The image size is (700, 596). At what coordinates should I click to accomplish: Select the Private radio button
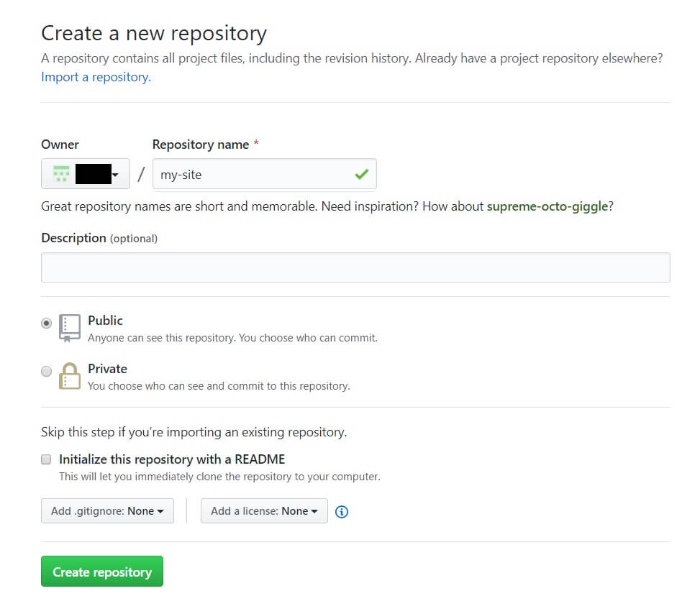(47, 372)
